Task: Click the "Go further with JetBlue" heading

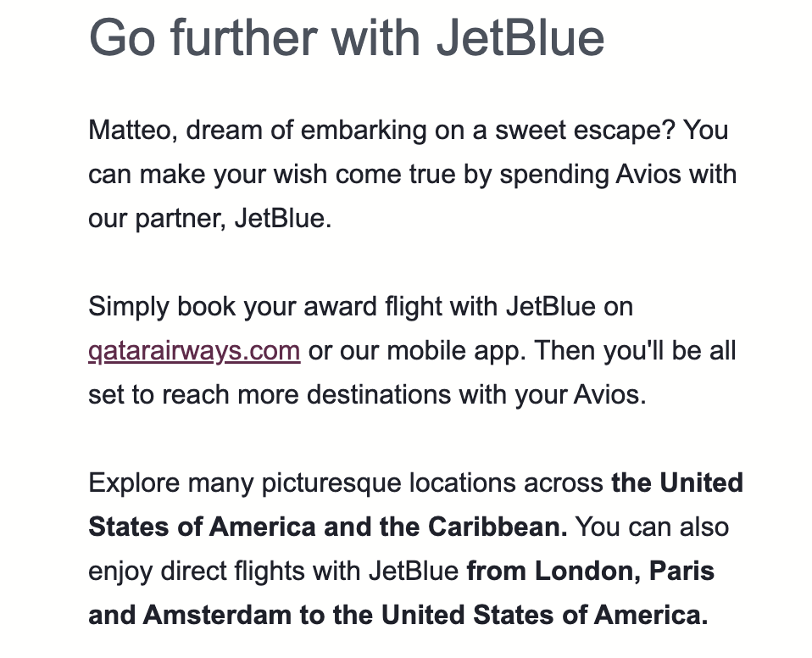Action: point(347,38)
